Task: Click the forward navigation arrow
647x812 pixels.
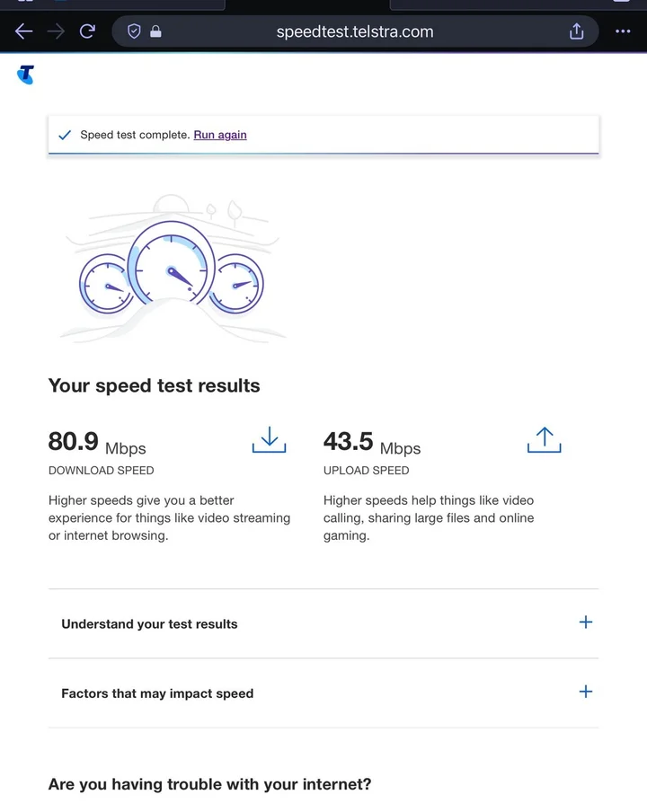Action: 56,31
